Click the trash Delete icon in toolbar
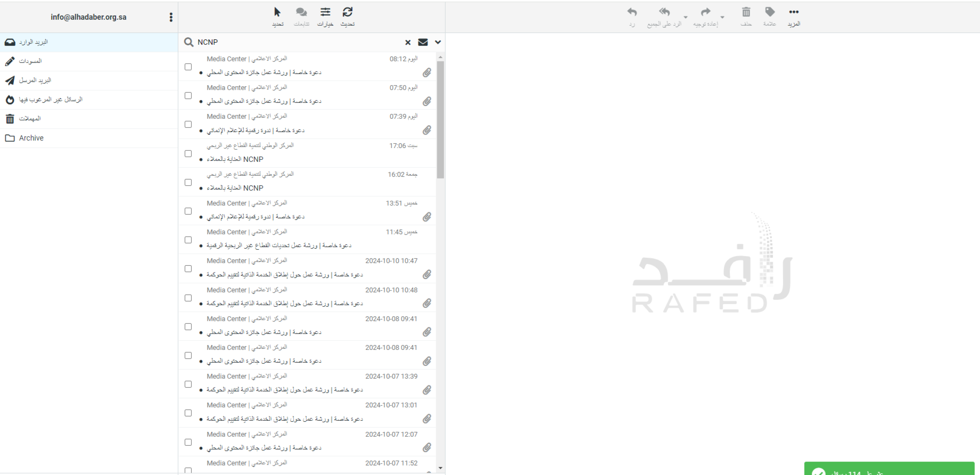The image size is (980, 475). pyautogui.click(x=746, y=12)
